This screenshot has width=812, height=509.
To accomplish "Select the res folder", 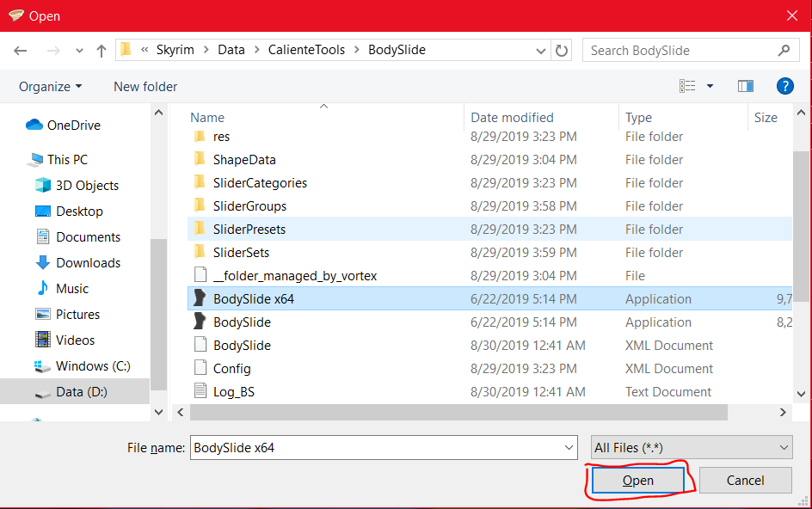I will (x=489, y=137).
